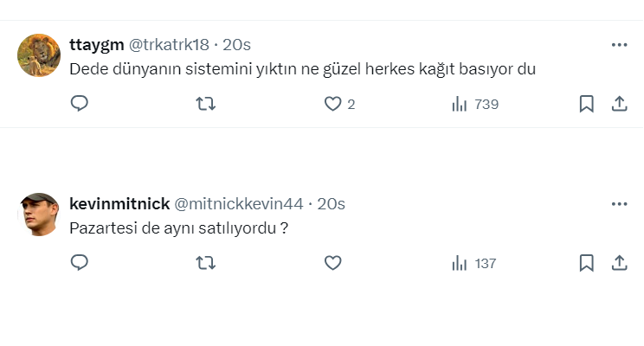644x346 pixels.
Task: Open the @trkatrk18 handle link
Action: [171, 44]
